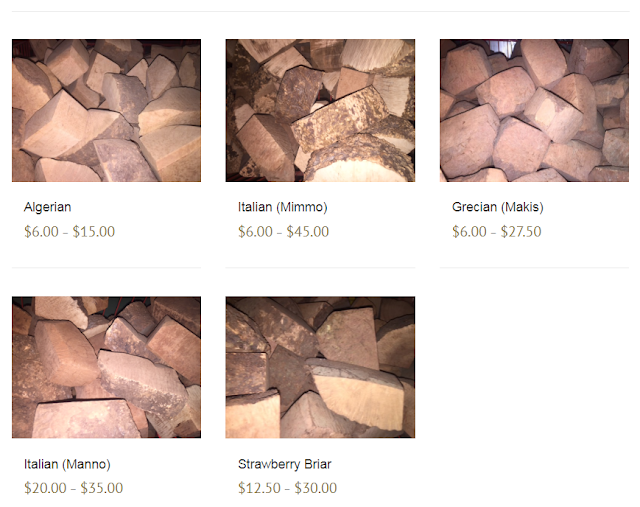640x507 pixels.
Task: Click the $12.50 price under Strawberry Briar
Action: [259, 488]
